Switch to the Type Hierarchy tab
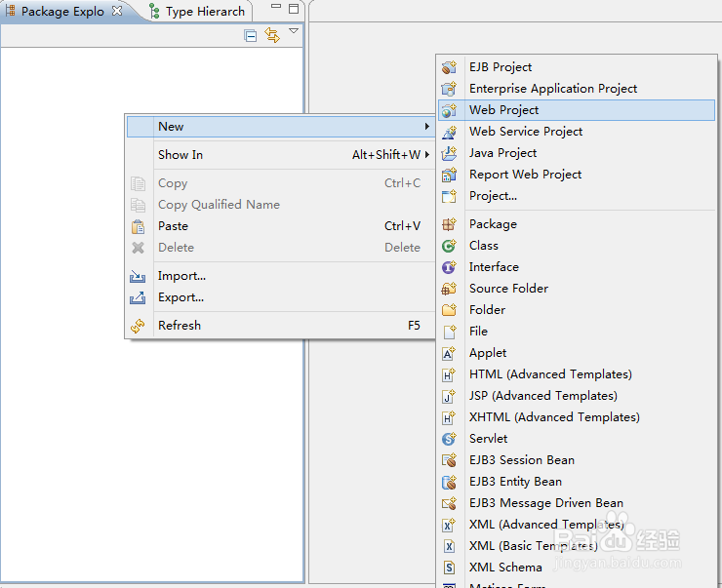The height and width of the screenshot is (588, 722). [199, 12]
